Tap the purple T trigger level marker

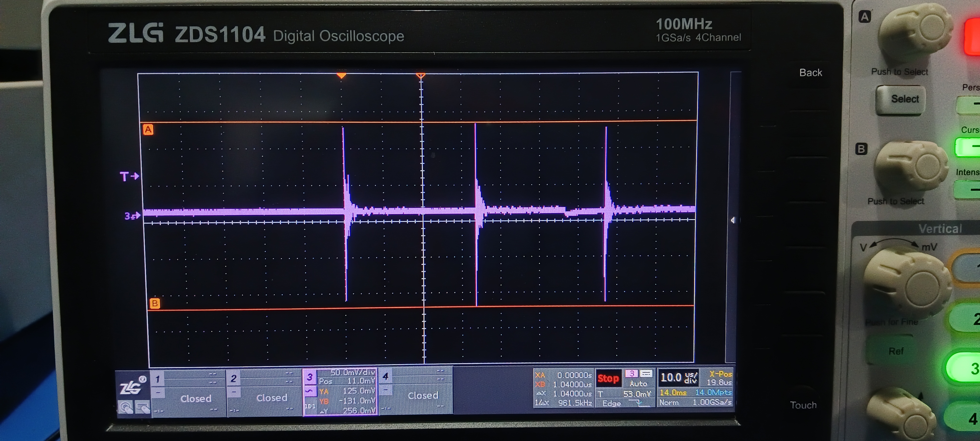[129, 176]
